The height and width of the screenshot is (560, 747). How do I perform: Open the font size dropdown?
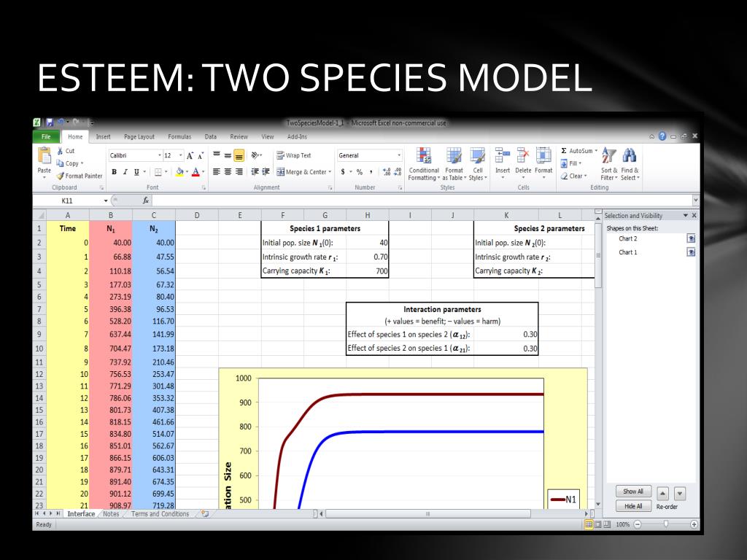tap(181, 156)
